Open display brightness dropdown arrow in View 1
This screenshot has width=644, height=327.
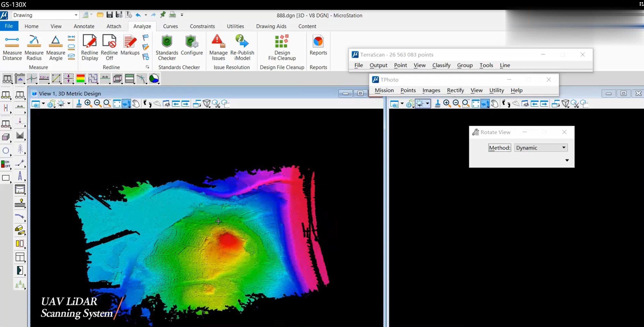pos(69,103)
